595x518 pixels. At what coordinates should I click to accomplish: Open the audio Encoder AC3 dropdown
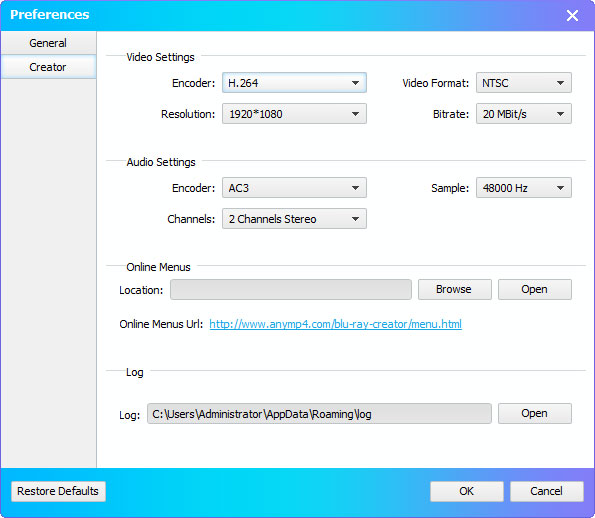pos(294,188)
